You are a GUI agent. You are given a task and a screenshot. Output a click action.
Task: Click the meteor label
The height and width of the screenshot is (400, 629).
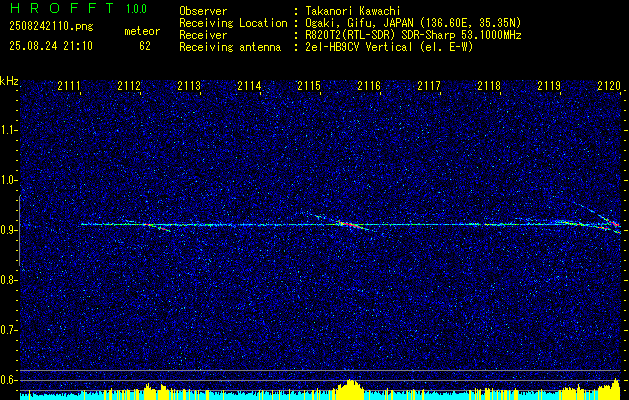[x=142, y=31]
